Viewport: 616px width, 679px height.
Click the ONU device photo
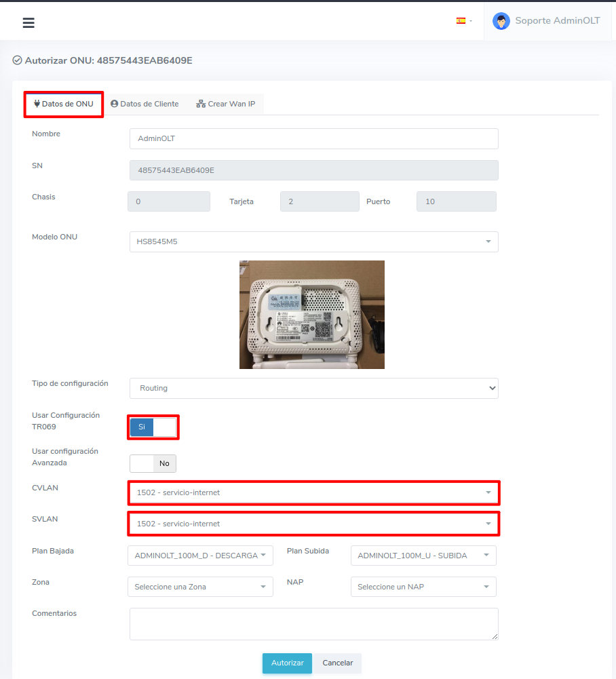[312, 315]
